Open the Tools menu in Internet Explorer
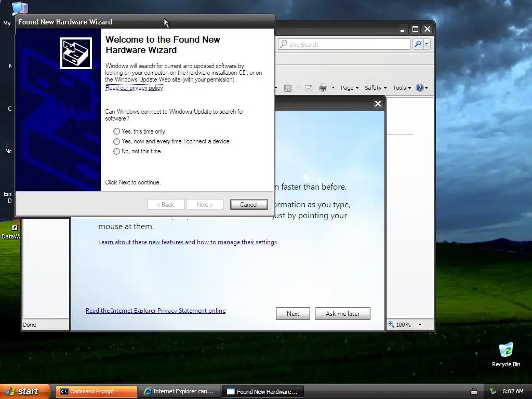The image size is (532, 399). (x=402, y=88)
